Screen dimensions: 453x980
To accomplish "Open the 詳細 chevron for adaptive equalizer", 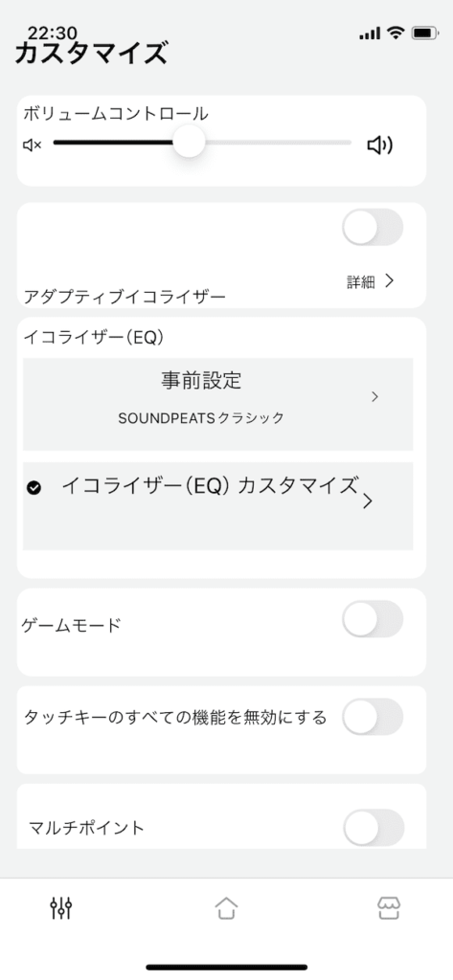I will coord(389,281).
